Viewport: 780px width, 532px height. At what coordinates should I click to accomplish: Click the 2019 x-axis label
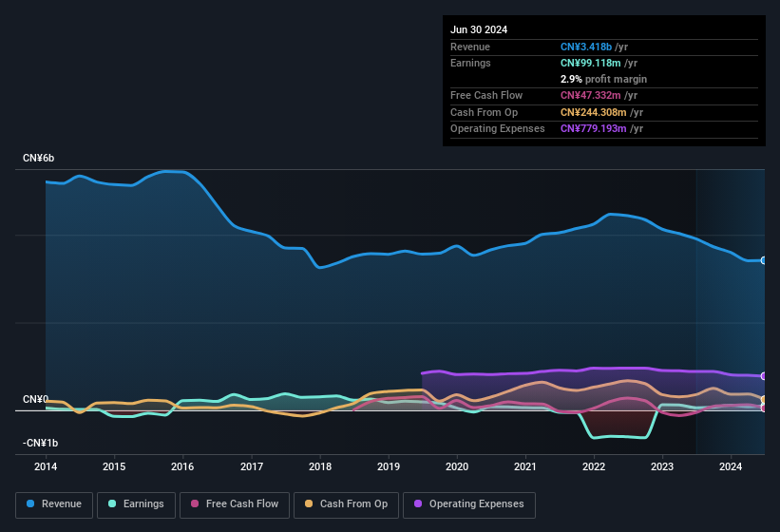[x=389, y=466]
